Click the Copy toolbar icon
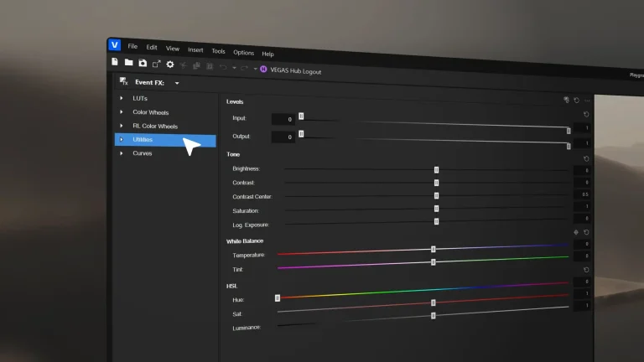 point(196,65)
